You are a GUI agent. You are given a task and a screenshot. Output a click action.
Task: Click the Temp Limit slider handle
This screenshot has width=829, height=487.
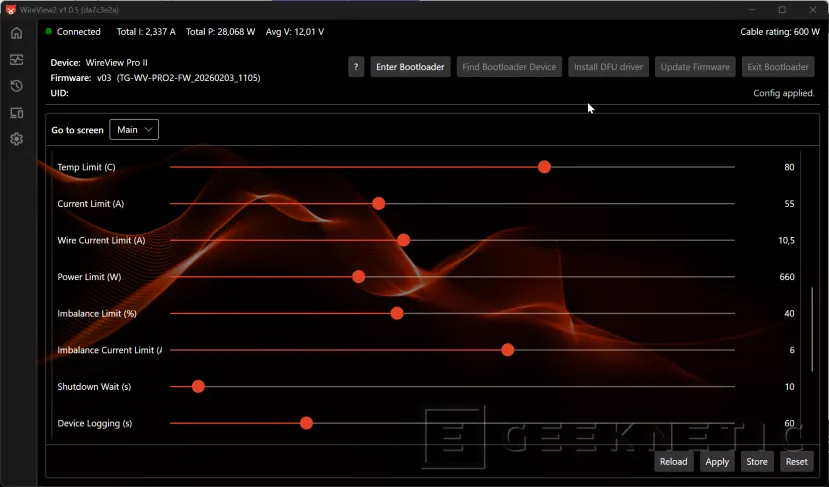544,167
